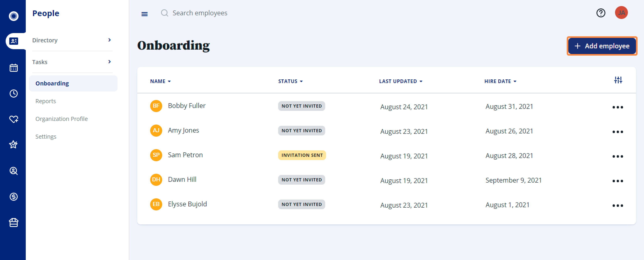Open the marketplace store icon in sidebar

pyautogui.click(x=13, y=222)
